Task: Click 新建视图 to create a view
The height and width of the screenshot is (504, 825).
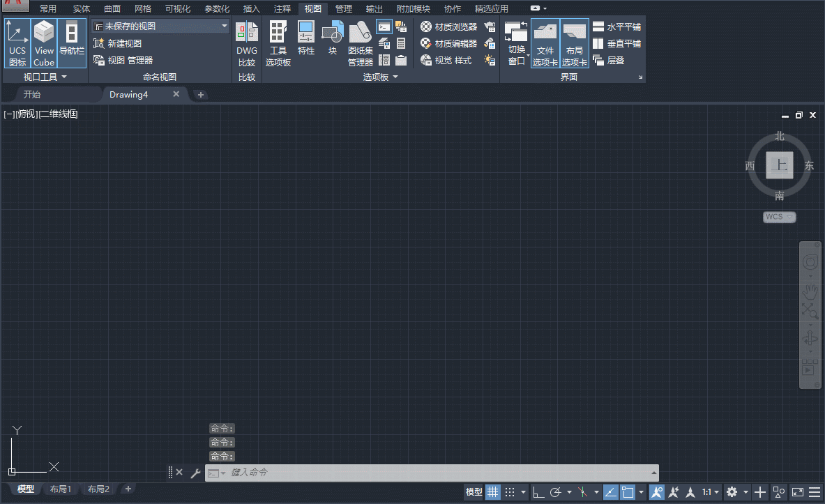Action: [123, 43]
